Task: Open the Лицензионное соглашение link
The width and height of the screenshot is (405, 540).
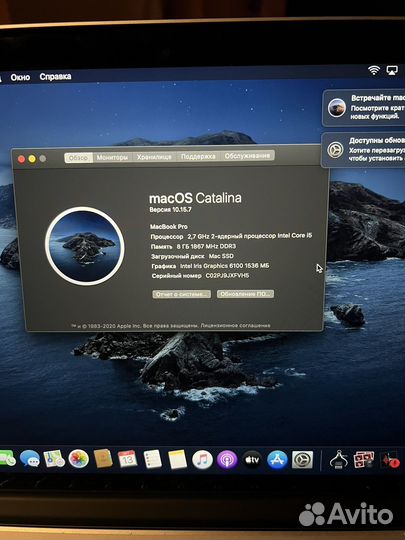Action: tap(236, 325)
